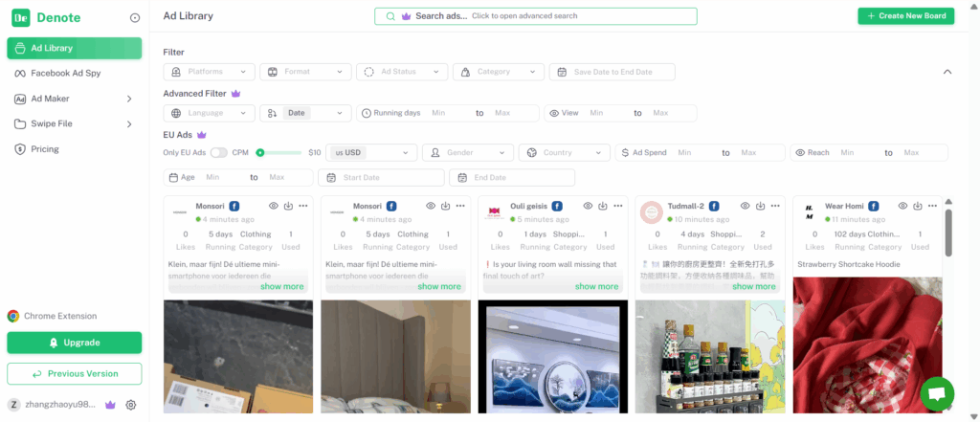
Task: Select Swipe File menu item
Action: (52, 123)
